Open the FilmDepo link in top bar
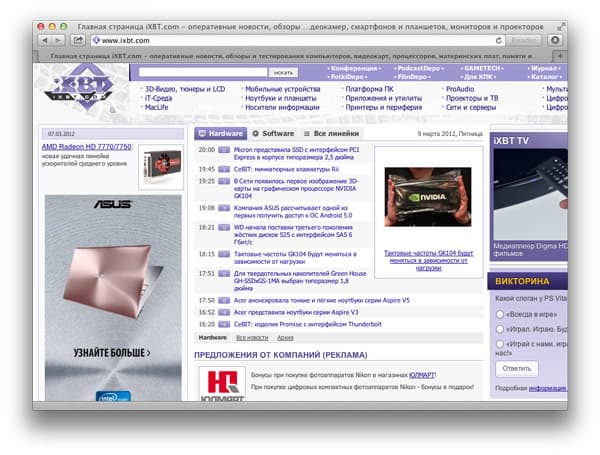 click(x=412, y=77)
